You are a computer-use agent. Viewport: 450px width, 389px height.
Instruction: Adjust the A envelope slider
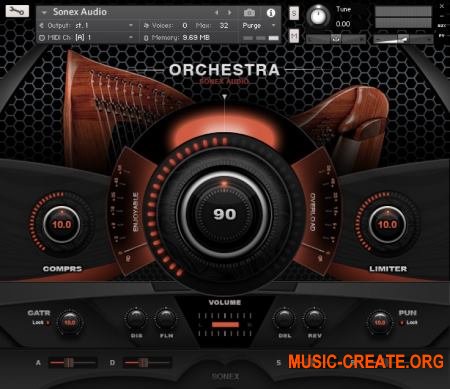[x=73, y=362]
